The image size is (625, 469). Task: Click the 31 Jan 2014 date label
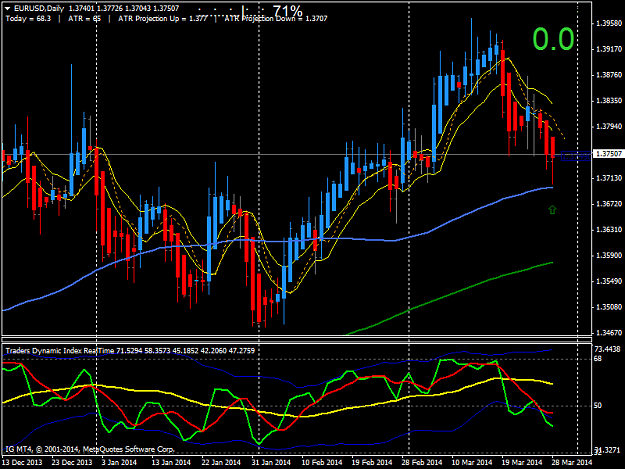point(271,462)
